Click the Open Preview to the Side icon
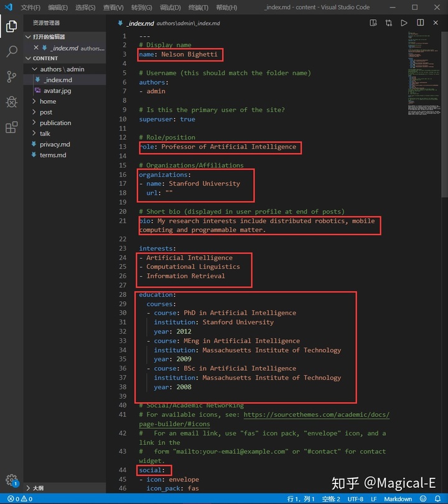448x504 pixels. pyautogui.click(x=373, y=23)
